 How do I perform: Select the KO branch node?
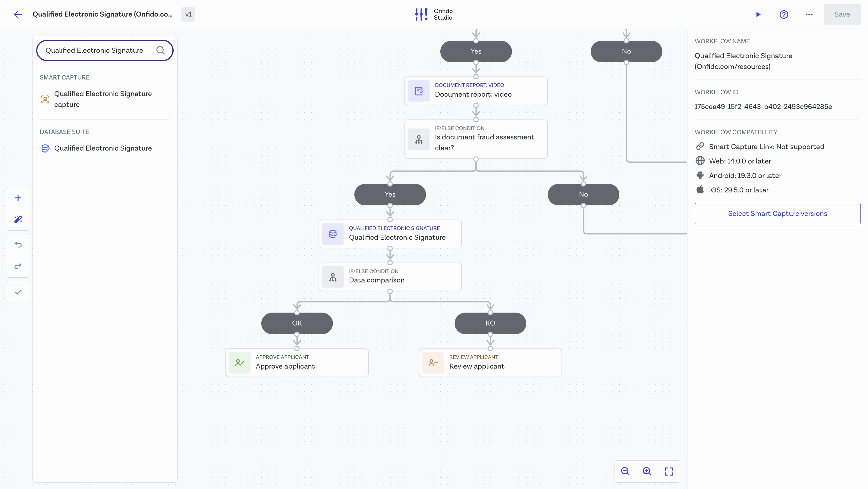[490, 323]
